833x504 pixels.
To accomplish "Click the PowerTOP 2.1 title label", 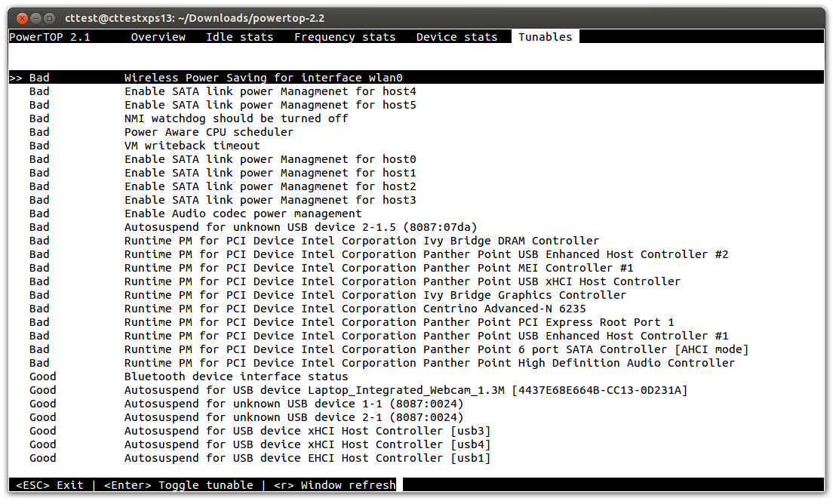I will [x=50, y=37].
